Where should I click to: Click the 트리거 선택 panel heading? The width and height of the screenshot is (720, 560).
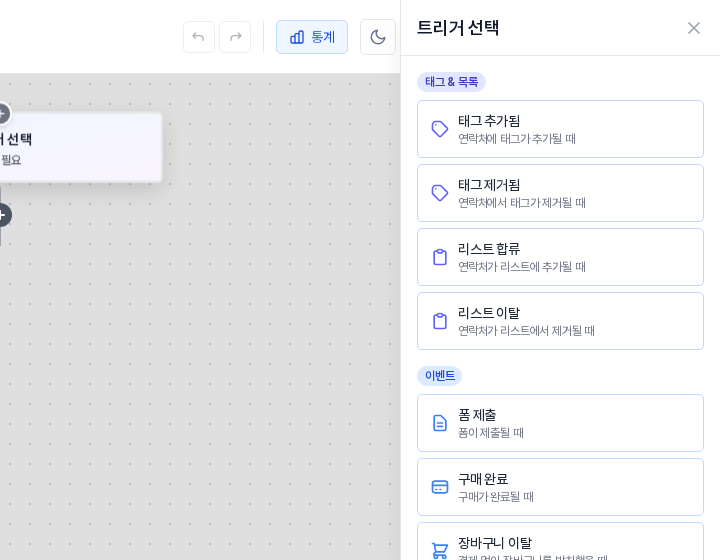[x=458, y=28]
